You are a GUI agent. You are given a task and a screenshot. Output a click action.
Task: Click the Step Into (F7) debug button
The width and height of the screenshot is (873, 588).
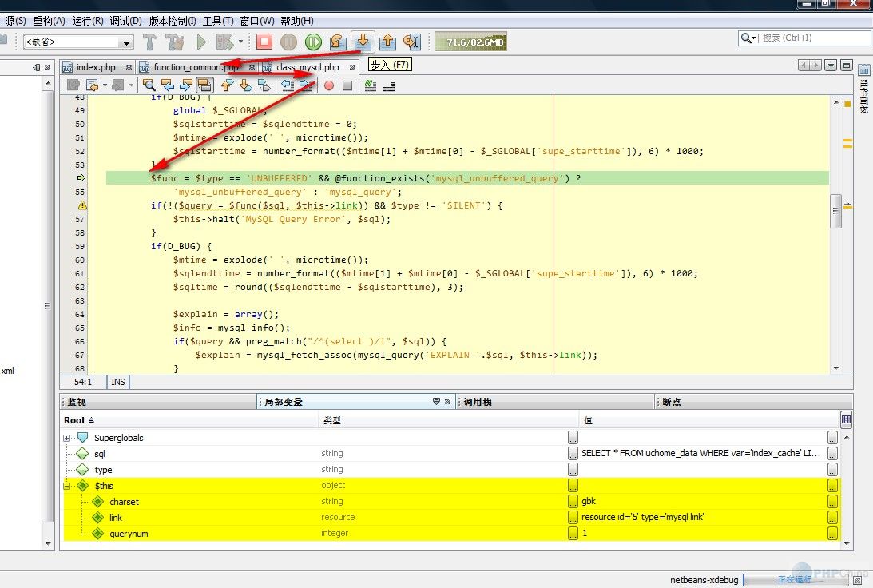[x=363, y=42]
